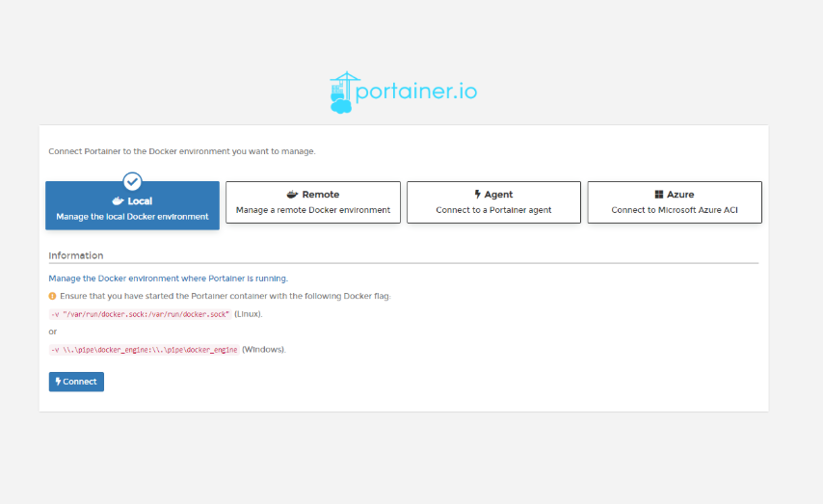This screenshot has height=504, width=823.
Task: Click the checkmark badge above Local
Action: (132, 181)
